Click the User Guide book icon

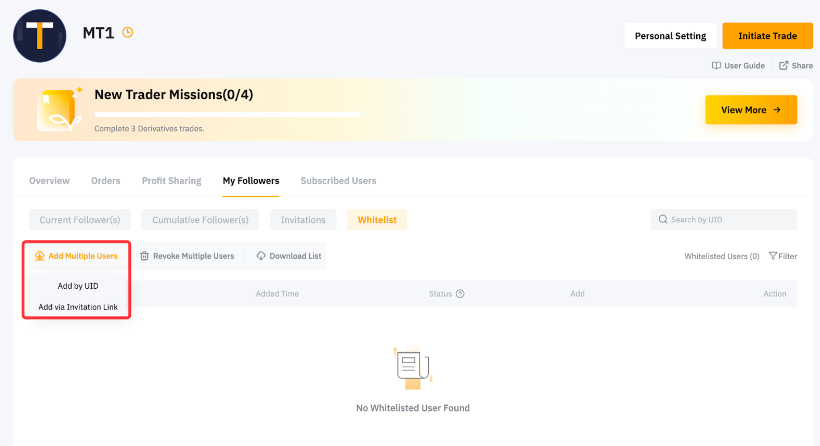(x=716, y=66)
